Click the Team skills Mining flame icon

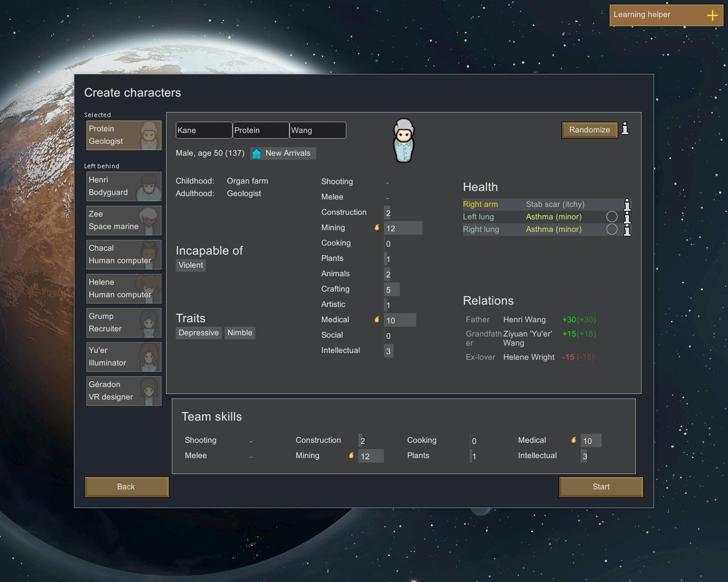click(x=351, y=455)
